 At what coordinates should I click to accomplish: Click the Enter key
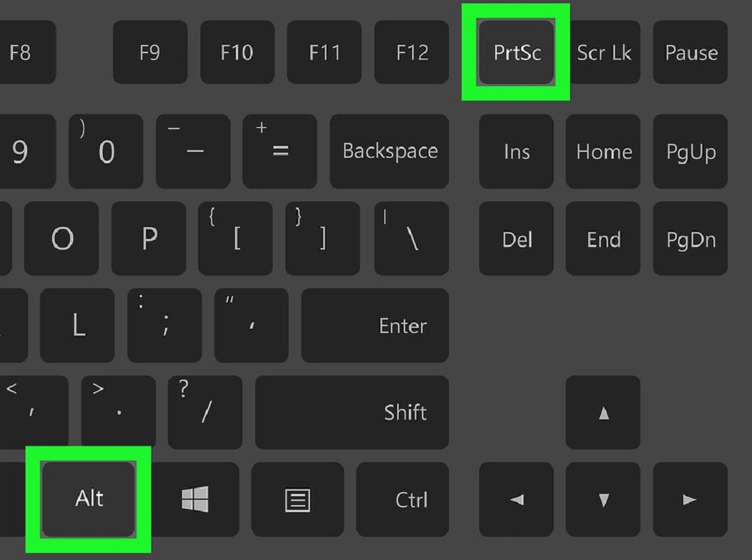(375, 325)
